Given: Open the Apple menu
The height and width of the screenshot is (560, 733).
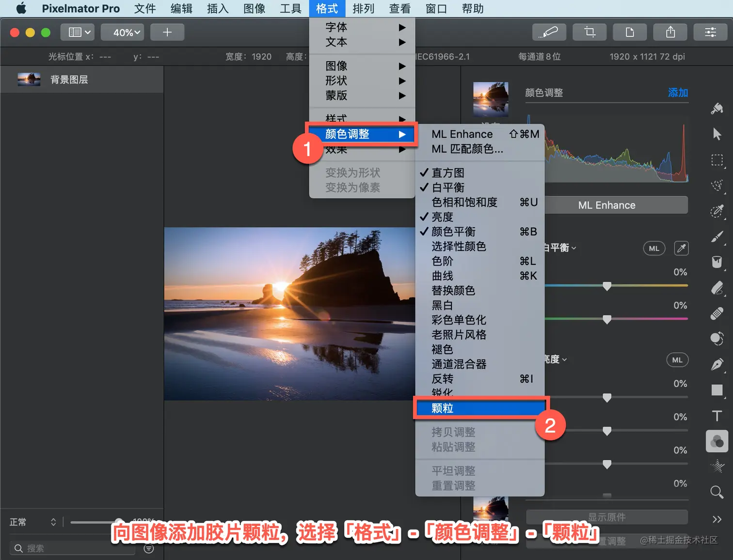Looking at the screenshot, I should (x=21, y=8).
